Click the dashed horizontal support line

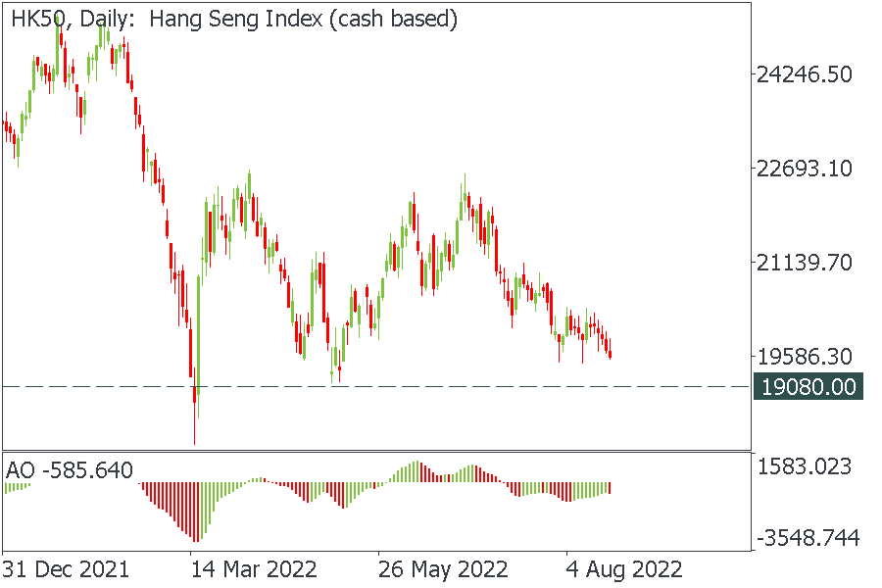pos(490,386)
